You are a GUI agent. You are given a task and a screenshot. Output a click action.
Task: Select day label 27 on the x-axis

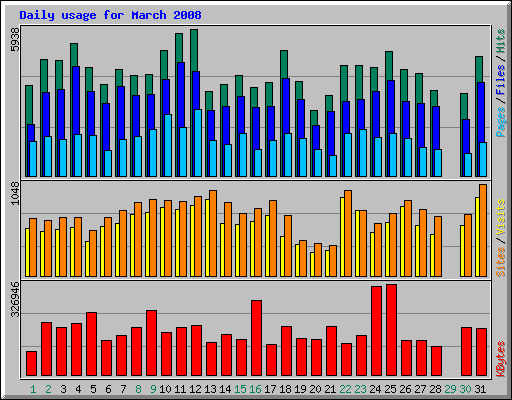[x=420, y=389]
